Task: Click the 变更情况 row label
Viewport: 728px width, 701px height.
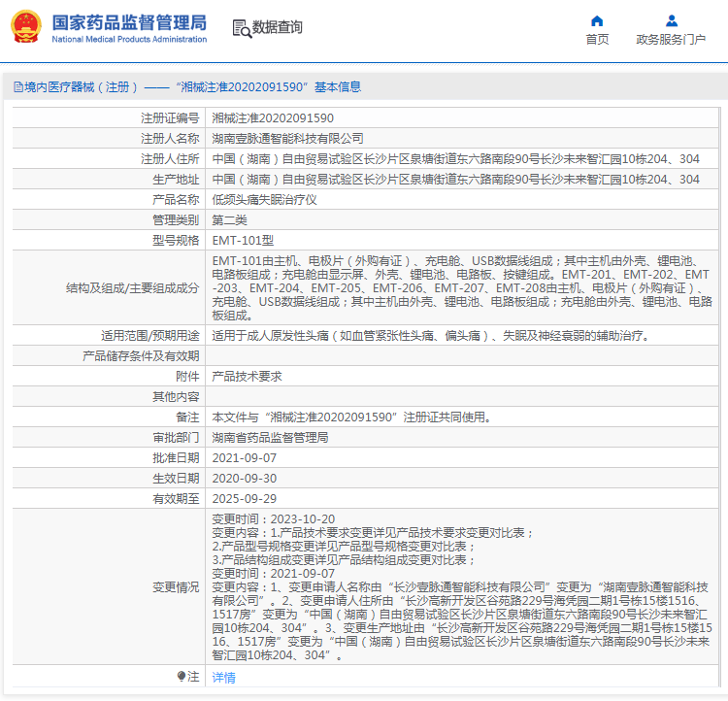Action: (176, 587)
